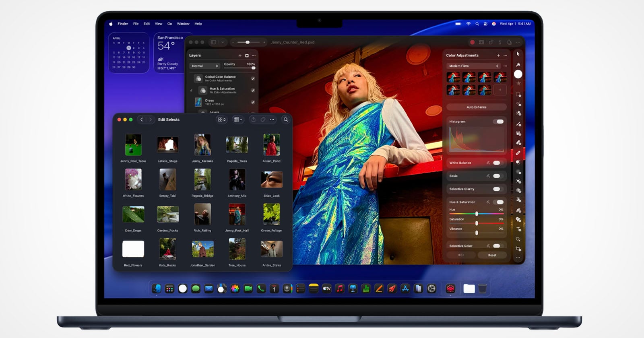Click the share icon in Edit Selects toolbar
Image resolution: width=644 pixels, height=338 pixels.
tap(253, 120)
